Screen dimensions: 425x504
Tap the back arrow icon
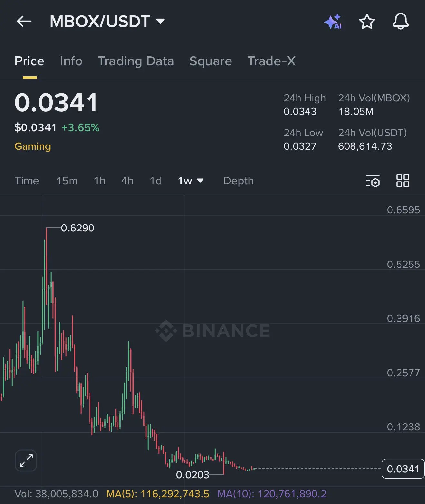(x=24, y=22)
